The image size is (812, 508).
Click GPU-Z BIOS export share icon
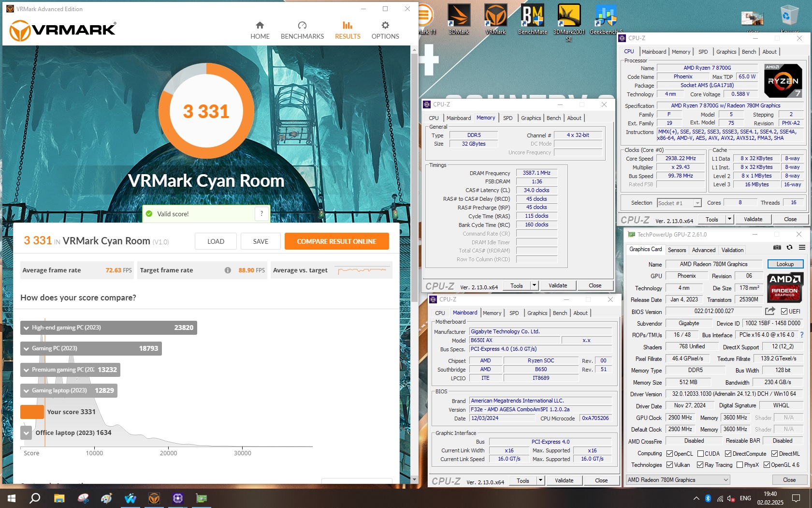point(770,311)
